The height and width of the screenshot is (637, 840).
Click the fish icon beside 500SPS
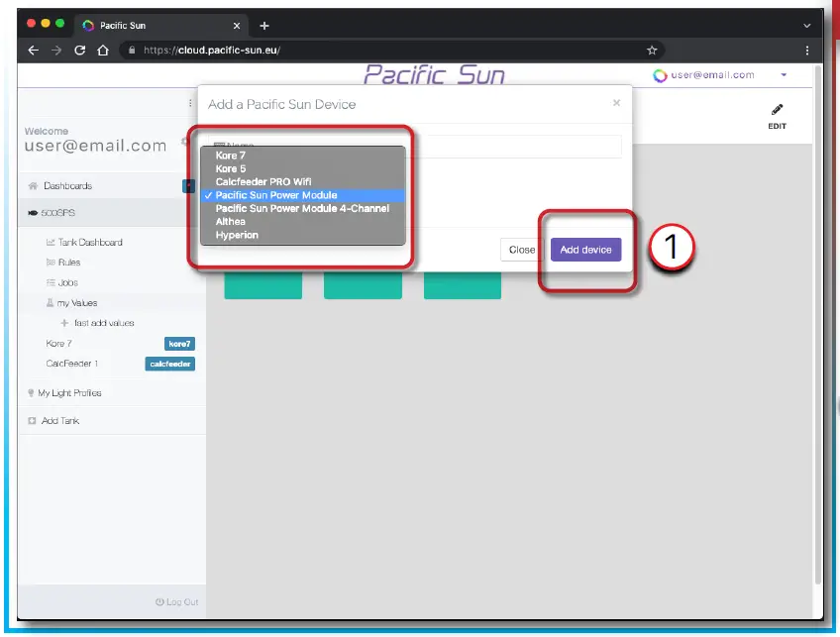point(33,213)
